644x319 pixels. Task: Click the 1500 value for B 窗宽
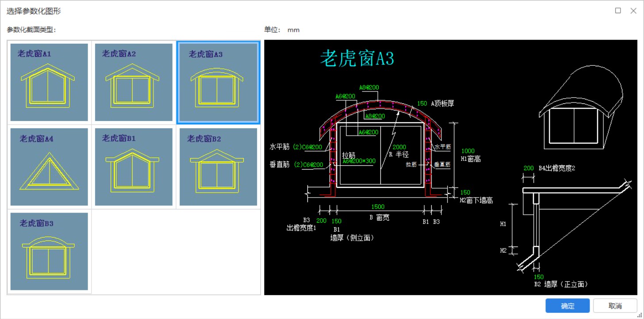pyautogui.click(x=378, y=207)
